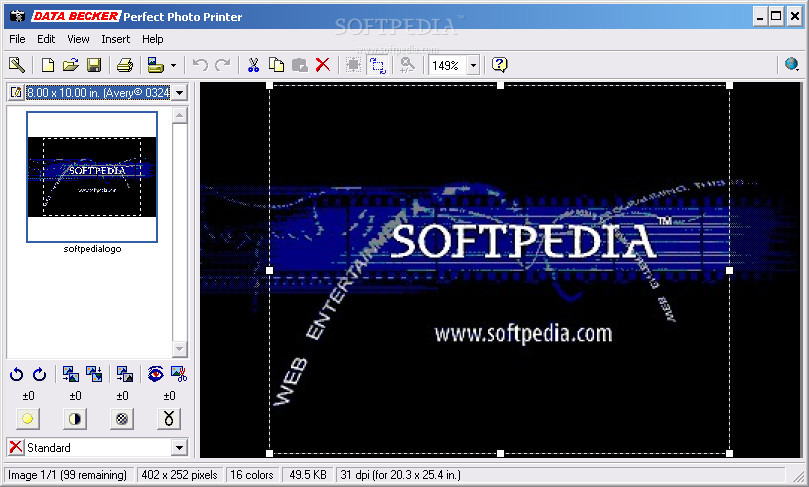809x487 pixels.
Task: Click scroll down arrow in thumbnail list
Action: 180,349
